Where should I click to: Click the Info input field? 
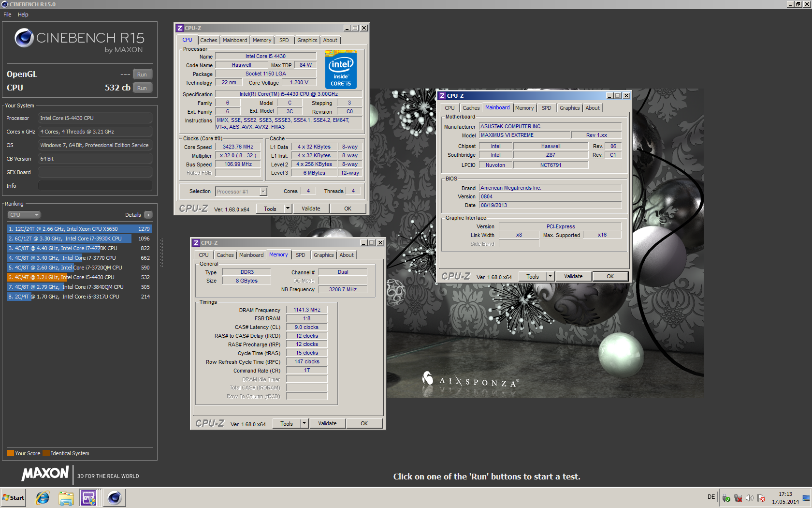(95, 186)
